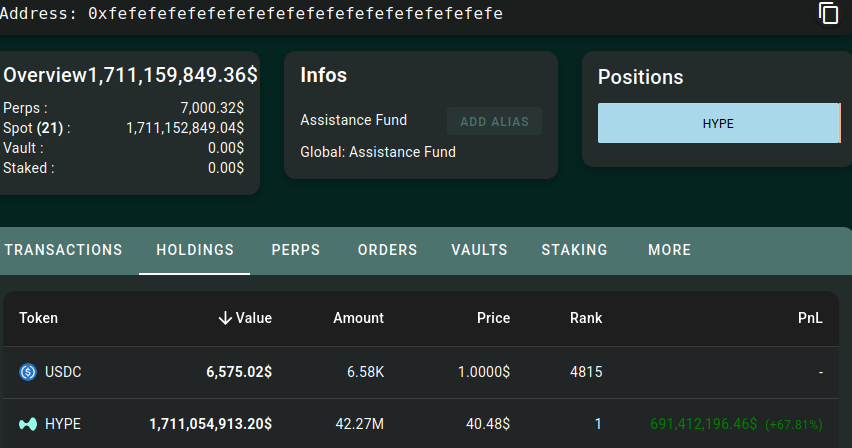The image size is (852, 448).
Task: Sort by Token column header
Action: tap(39, 318)
